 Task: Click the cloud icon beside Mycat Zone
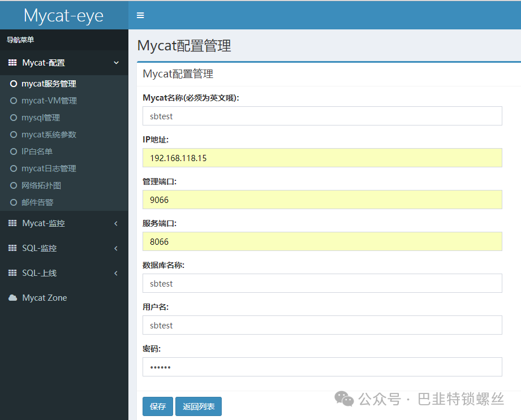(12, 298)
